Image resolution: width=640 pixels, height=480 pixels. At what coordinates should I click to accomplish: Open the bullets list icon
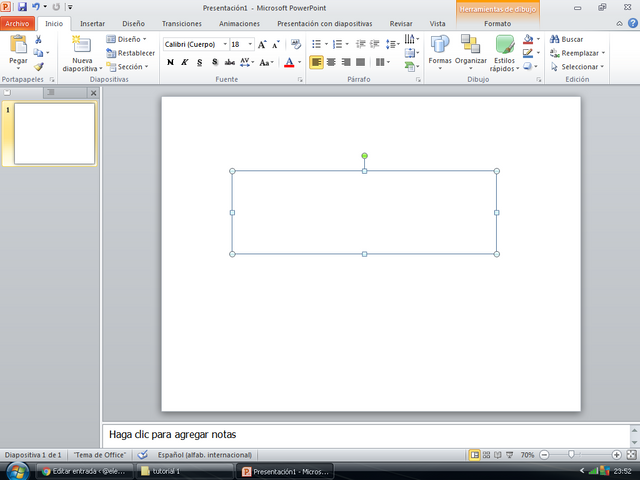(x=317, y=44)
